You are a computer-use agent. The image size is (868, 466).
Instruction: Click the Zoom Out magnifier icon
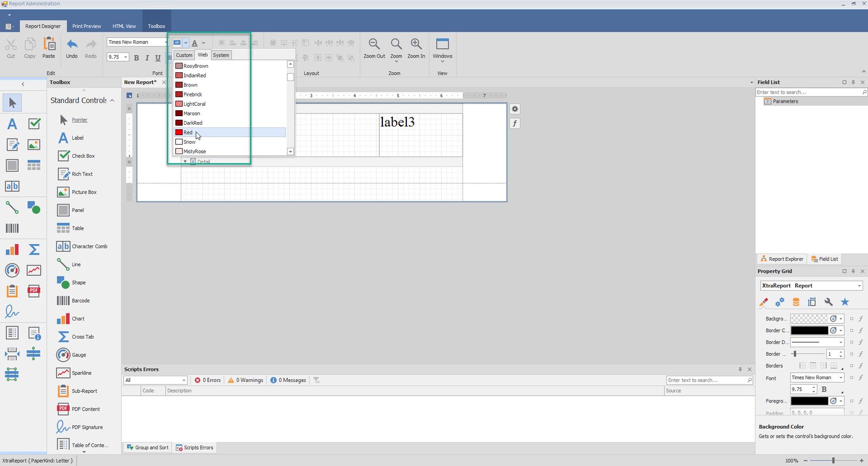pos(374,44)
